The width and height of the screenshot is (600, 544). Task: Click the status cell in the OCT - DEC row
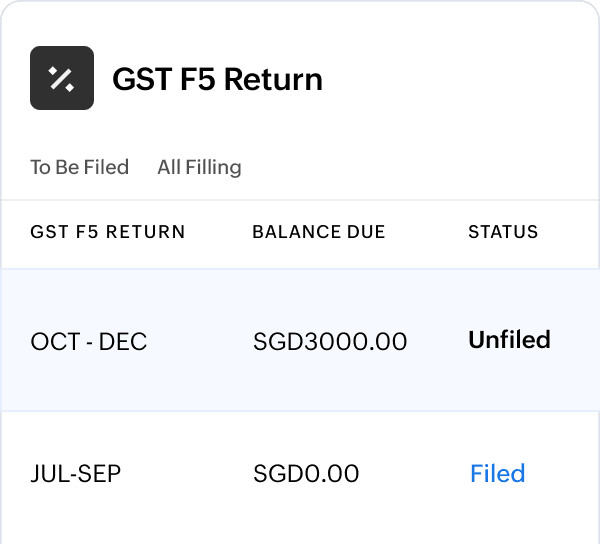pos(509,340)
